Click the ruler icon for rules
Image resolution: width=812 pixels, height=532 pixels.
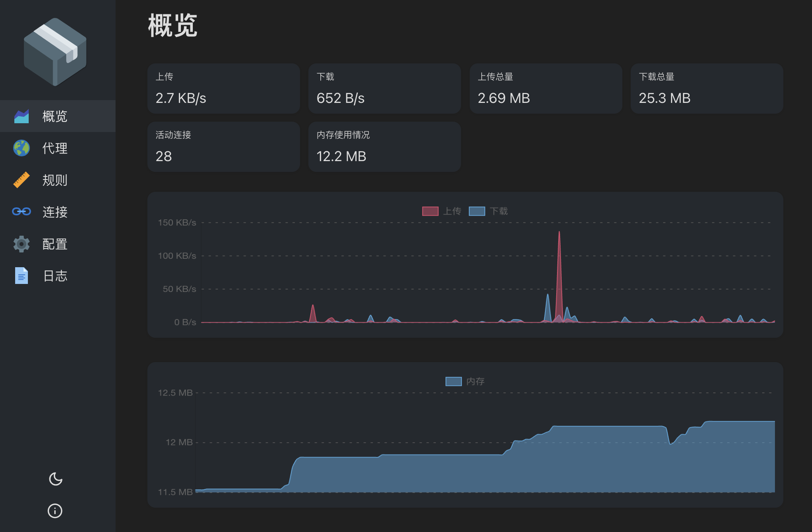[x=21, y=180]
